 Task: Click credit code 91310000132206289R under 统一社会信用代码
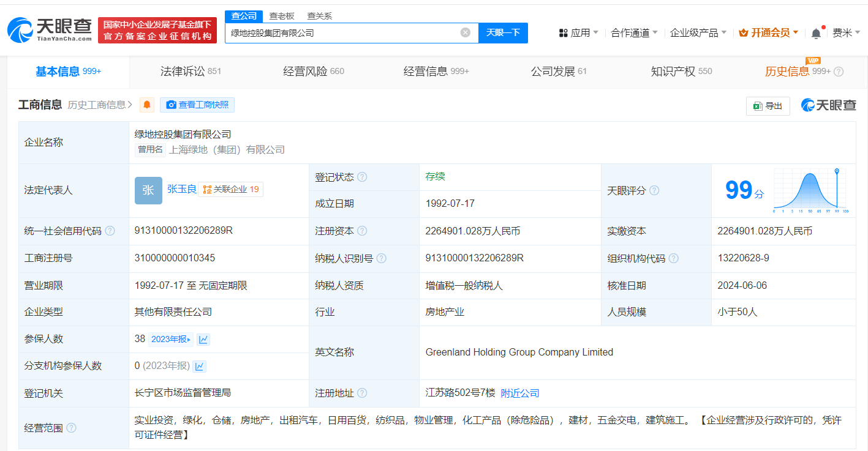[184, 231]
